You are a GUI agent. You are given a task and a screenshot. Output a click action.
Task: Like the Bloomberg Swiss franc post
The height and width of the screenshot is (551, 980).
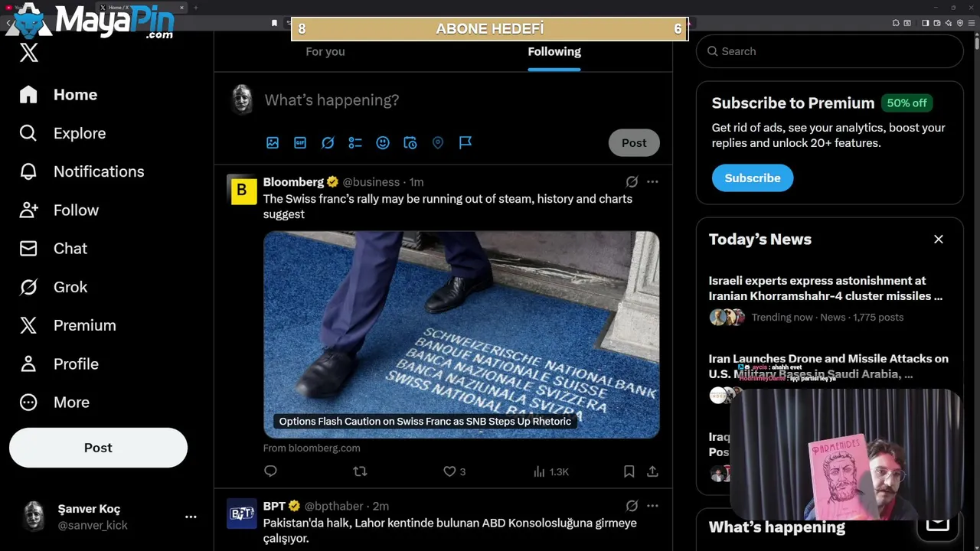pos(455,471)
